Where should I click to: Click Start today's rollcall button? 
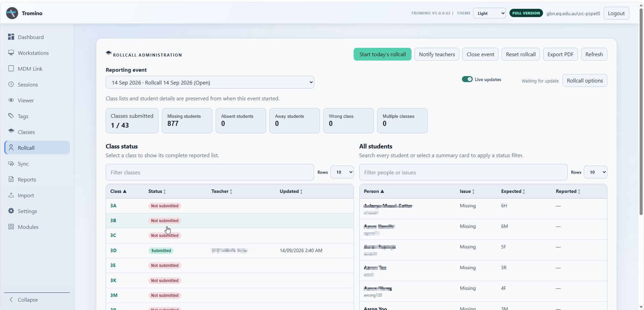(382, 54)
